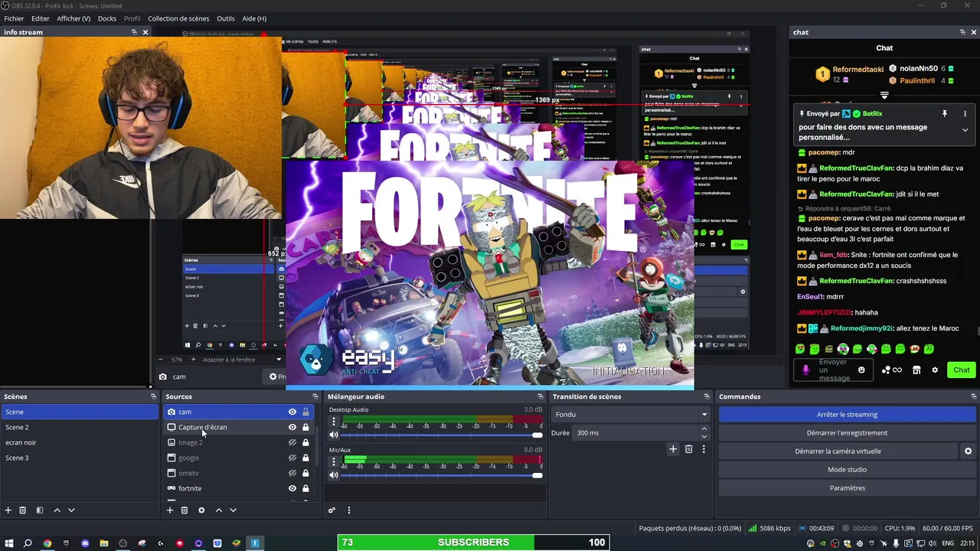Float the Sources dock panel

pos(315,396)
